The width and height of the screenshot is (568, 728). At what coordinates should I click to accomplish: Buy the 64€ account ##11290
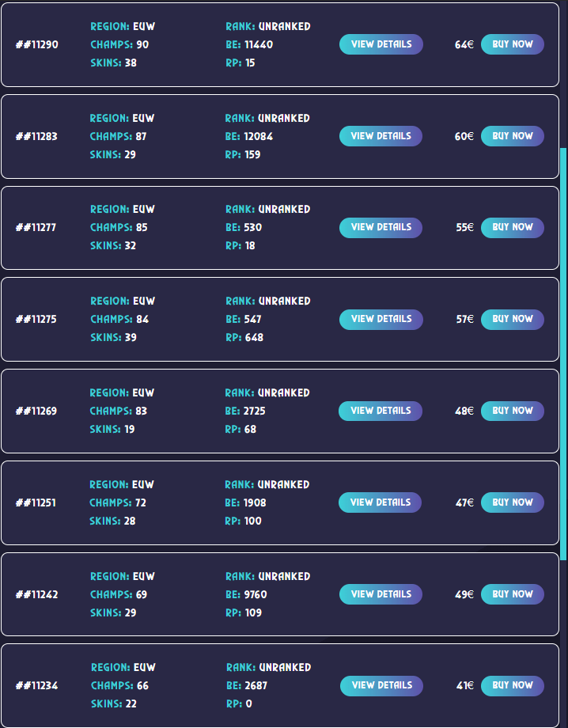coord(513,44)
